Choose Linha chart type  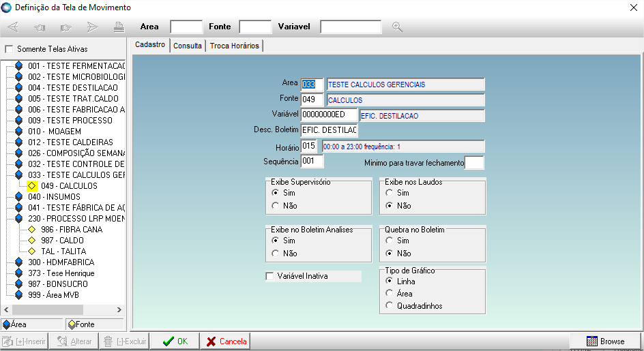(x=390, y=281)
